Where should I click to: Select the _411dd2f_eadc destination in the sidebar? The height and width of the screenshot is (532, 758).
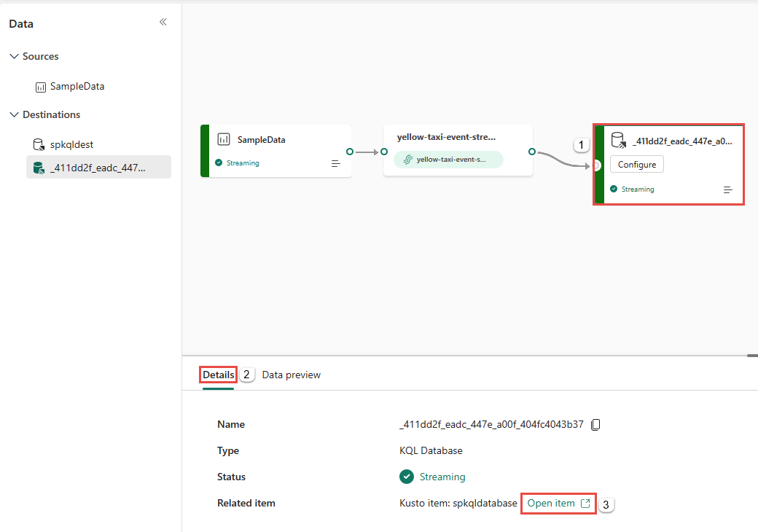tap(98, 168)
